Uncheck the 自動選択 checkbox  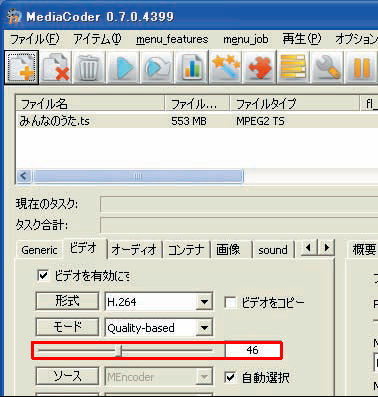click(x=230, y=377)
